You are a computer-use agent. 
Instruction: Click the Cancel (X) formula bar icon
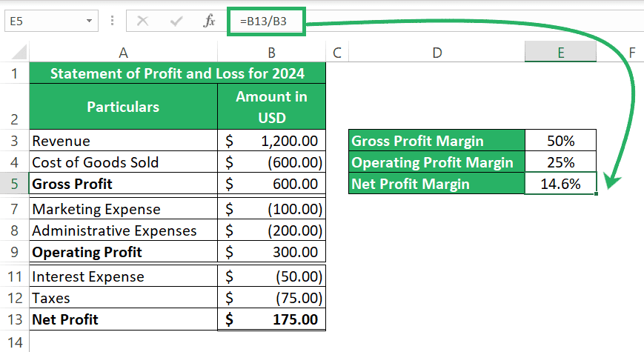pos(142,21)
